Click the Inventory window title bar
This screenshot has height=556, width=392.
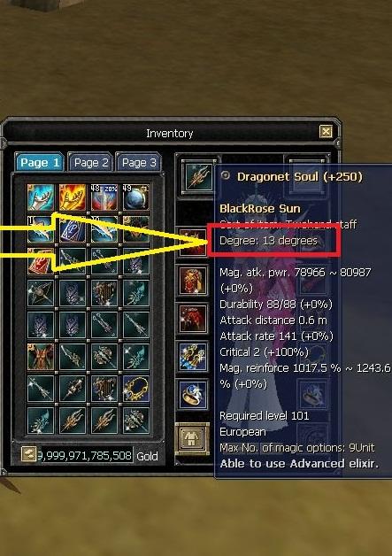coord(169,134)
